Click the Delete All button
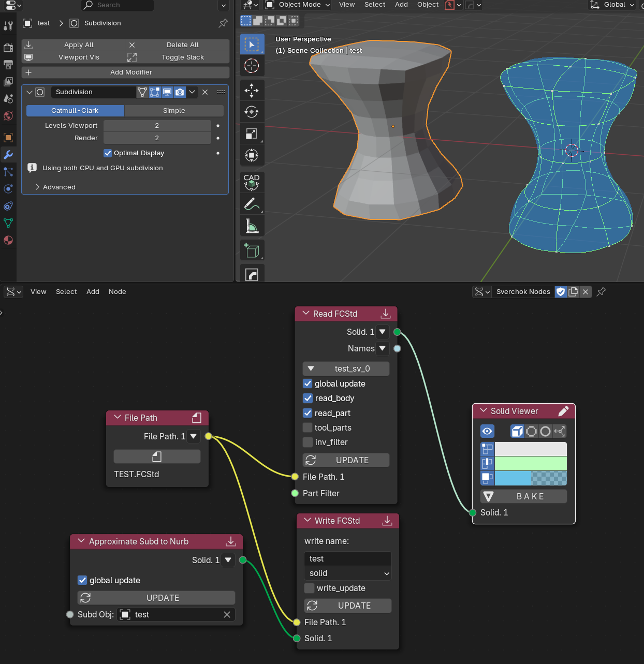Image resolution: width=644 pixels, height=664 pixels. (177, 45)
